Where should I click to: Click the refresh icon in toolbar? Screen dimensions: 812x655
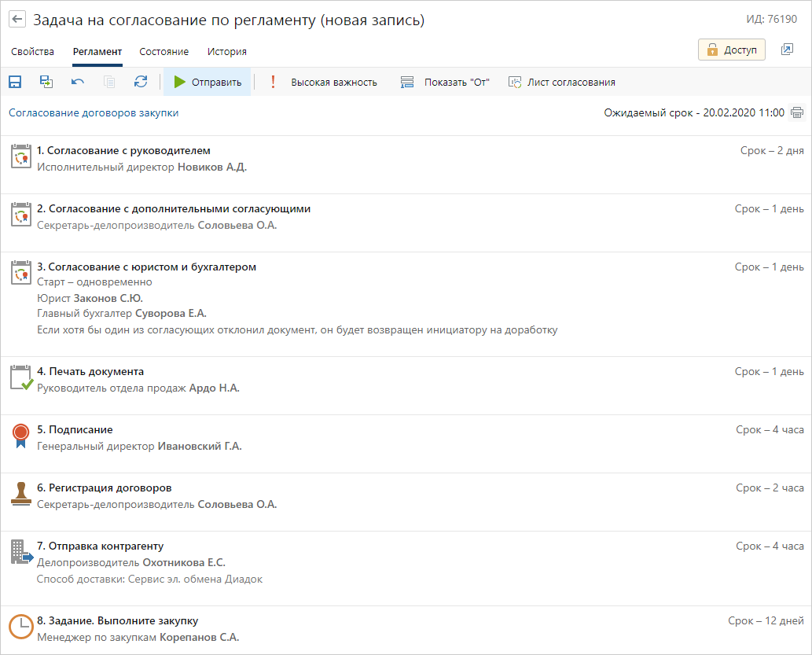click(141, 82)
